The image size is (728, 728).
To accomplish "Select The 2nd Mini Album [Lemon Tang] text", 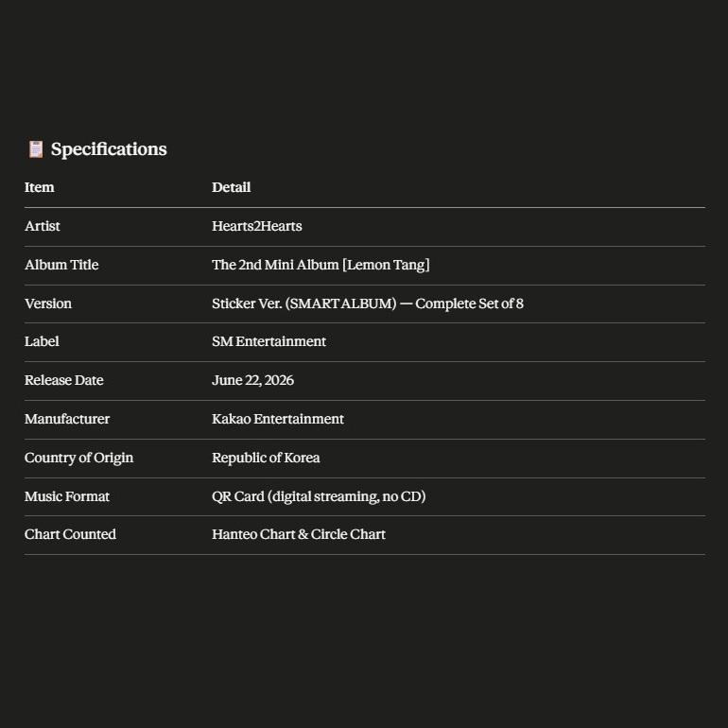I will tap(321, 265).
